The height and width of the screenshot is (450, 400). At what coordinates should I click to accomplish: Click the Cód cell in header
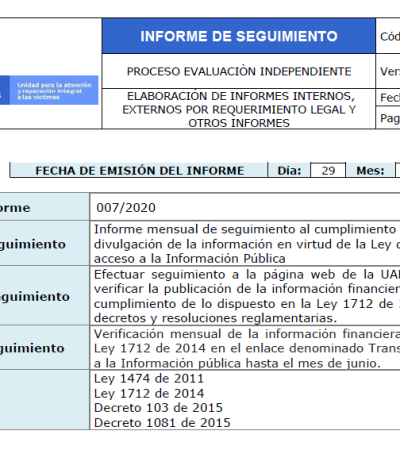pyautogui.click(x=388, y=36)
